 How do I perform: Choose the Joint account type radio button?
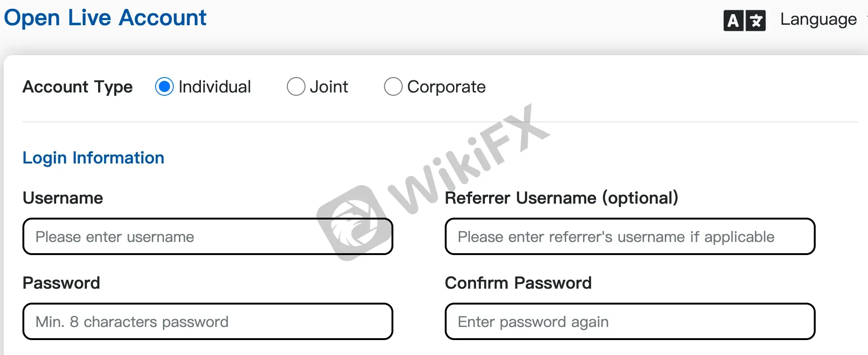(x=296, y=86)
